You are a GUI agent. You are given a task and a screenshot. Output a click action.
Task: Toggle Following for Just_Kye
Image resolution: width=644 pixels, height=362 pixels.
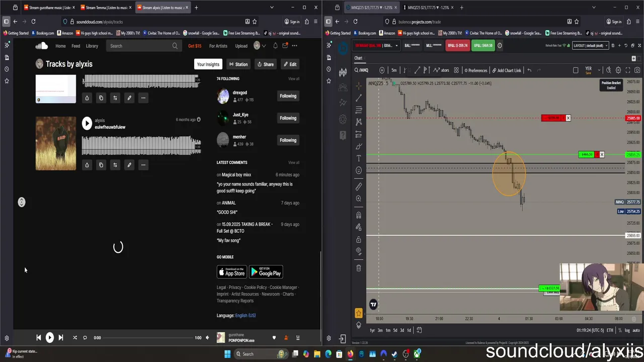(288, 118)
